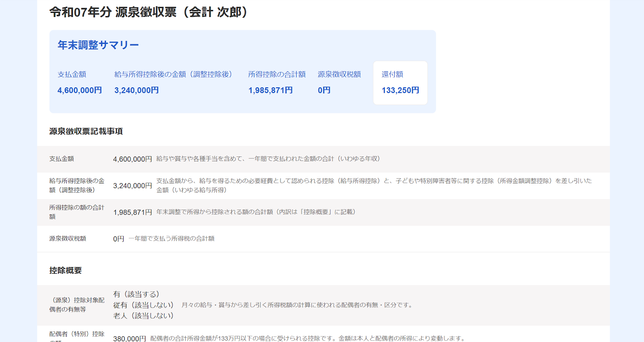The height and width of the screenshot is (342, 644).
Task: Click the table row label 源泉徴収税額
Action: pyautogui.click(x=68, y=239)
